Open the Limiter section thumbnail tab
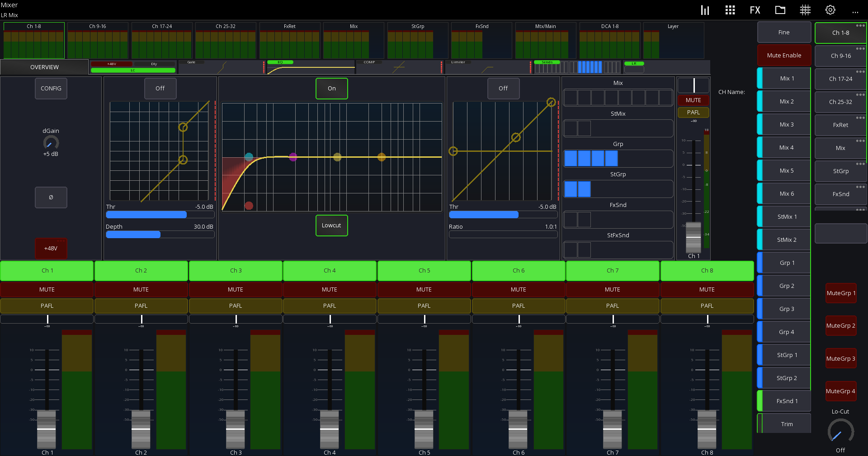Screen dimensions: 868x456 click(x=489, y=67)
